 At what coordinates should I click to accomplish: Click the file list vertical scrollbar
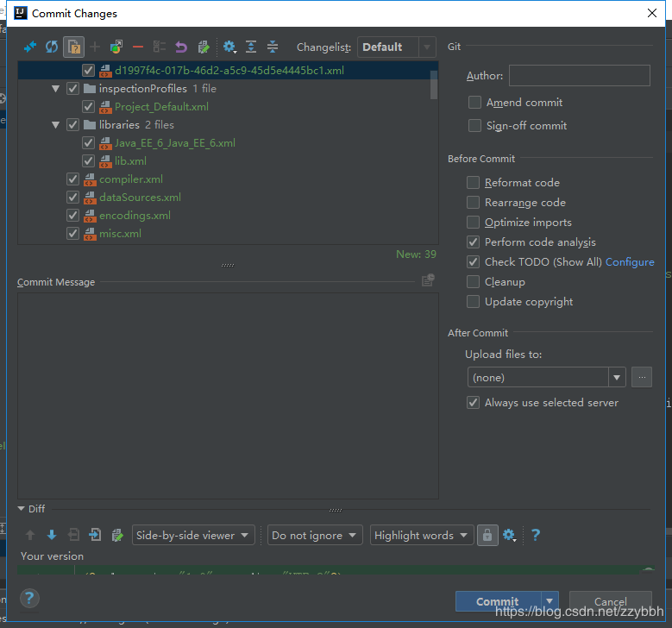point(434,85)
